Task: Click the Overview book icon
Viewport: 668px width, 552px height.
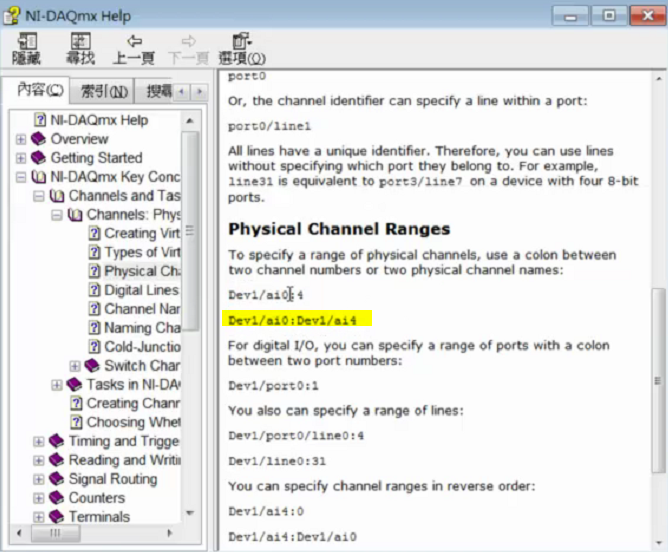Action: pyautogui.click(x=38, y=138)
